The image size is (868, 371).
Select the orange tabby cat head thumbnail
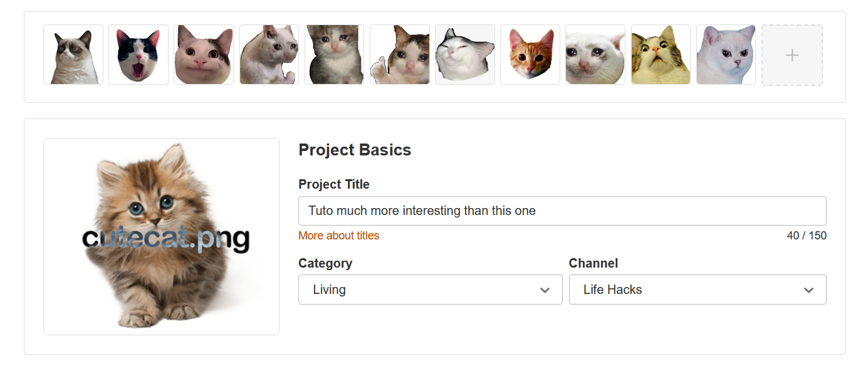click(530, 55)
